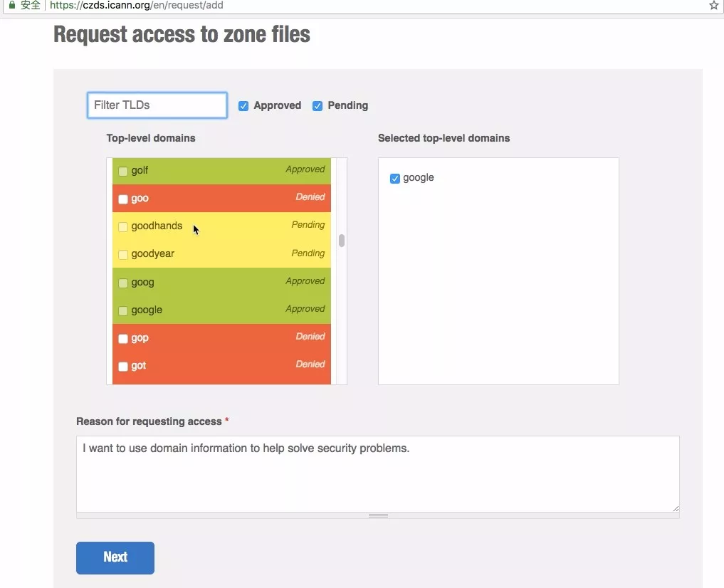Image resolution: width=724 pixels, height=588 pixels.
Task: Click the textarea resize handle bar
Action: pos(378,515)
